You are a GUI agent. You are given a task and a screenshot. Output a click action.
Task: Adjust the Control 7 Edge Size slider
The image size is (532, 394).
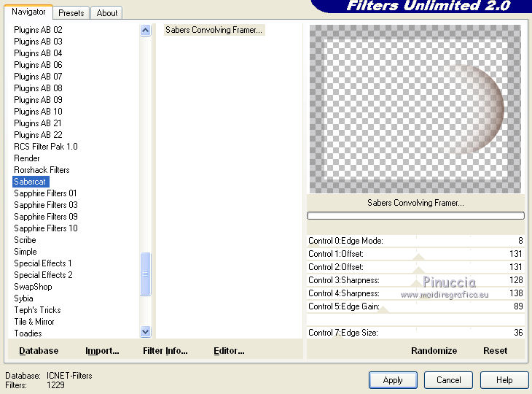tap(415, 333)
